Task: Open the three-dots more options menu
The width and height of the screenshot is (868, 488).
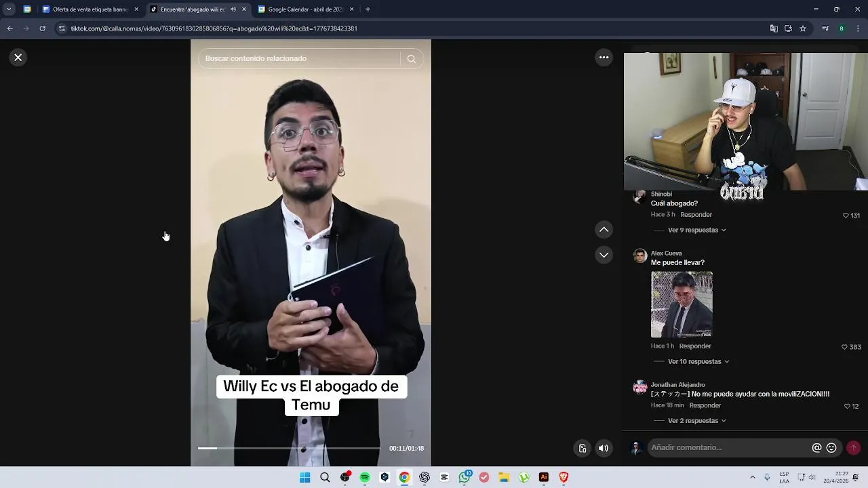Action: click(x=604, y=58)
